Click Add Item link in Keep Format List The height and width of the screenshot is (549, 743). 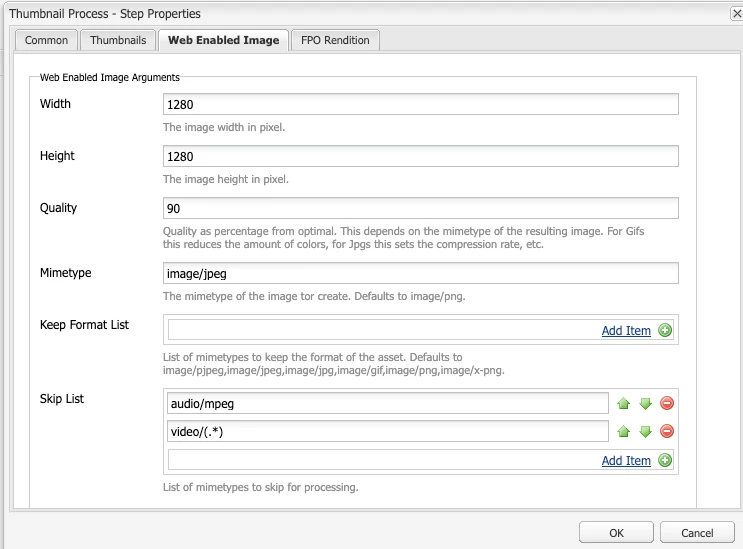tap(626, 331)
